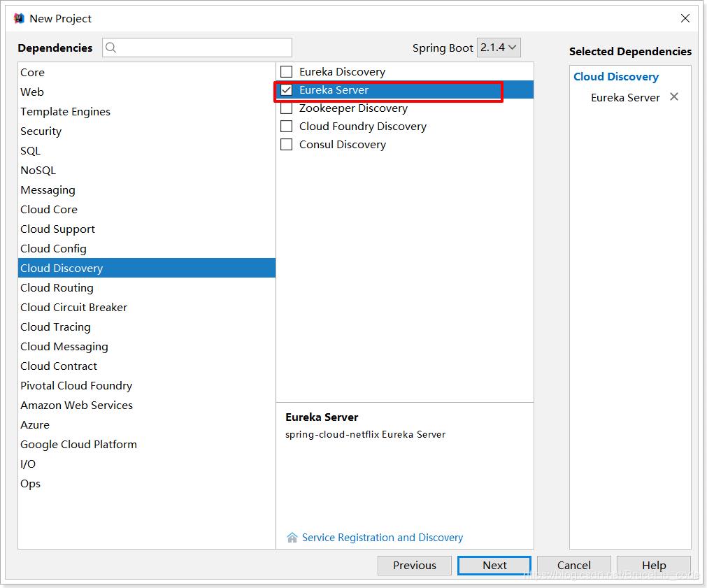Follow the Service Registration and Discovery link

pyautogui.click(x=383, y=538)
